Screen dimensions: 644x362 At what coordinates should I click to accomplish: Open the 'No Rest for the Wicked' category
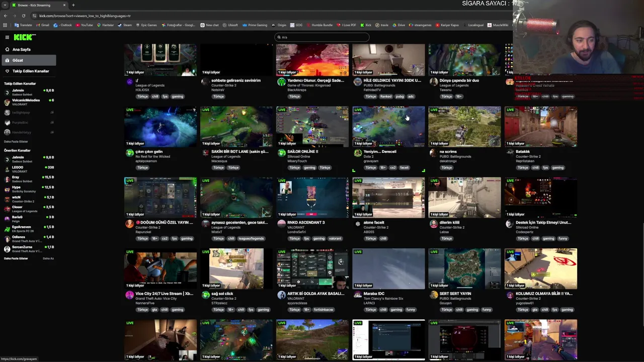click(153, 156)
